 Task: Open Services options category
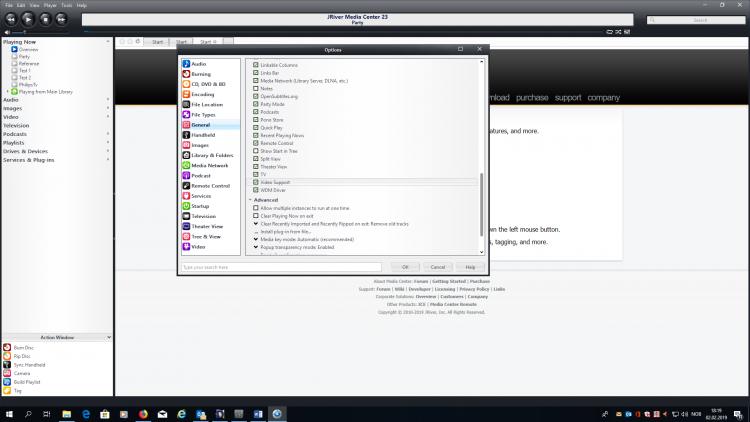click(x=201, y=196)
